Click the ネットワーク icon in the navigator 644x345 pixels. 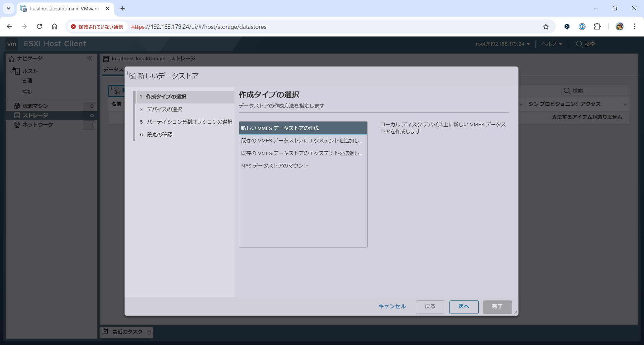pyautogui.click(x=17, y=125)
